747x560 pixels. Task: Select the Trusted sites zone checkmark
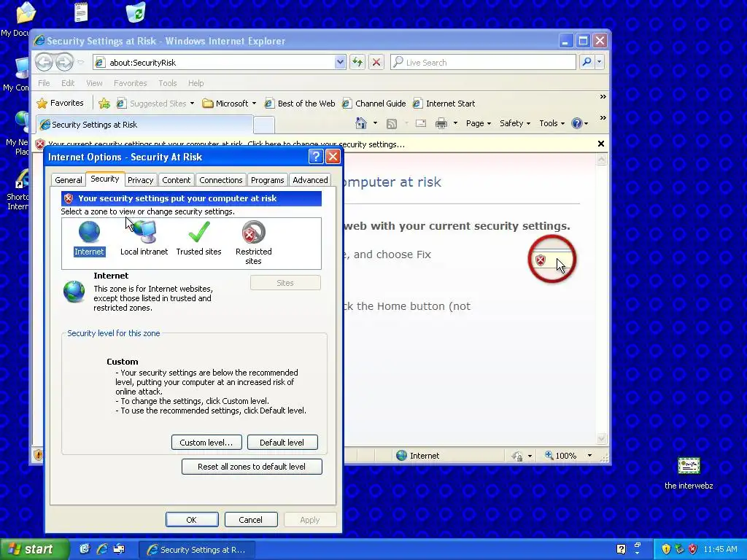(198, 233)
